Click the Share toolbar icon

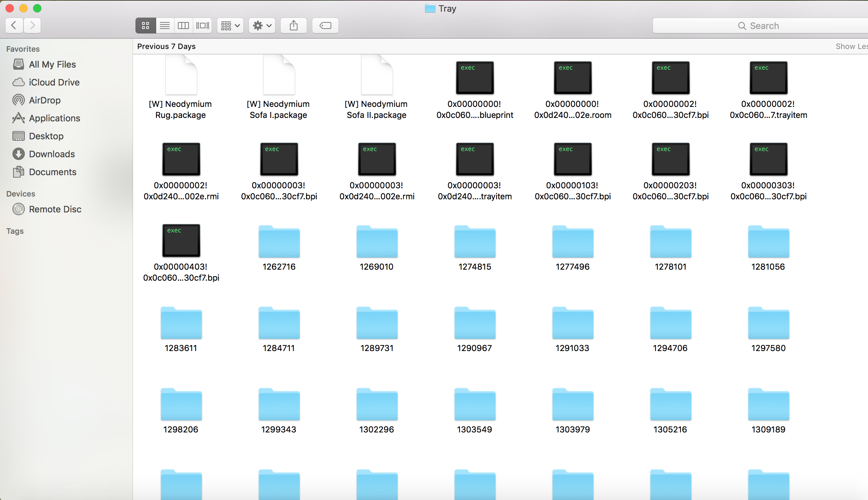(294, 26)
